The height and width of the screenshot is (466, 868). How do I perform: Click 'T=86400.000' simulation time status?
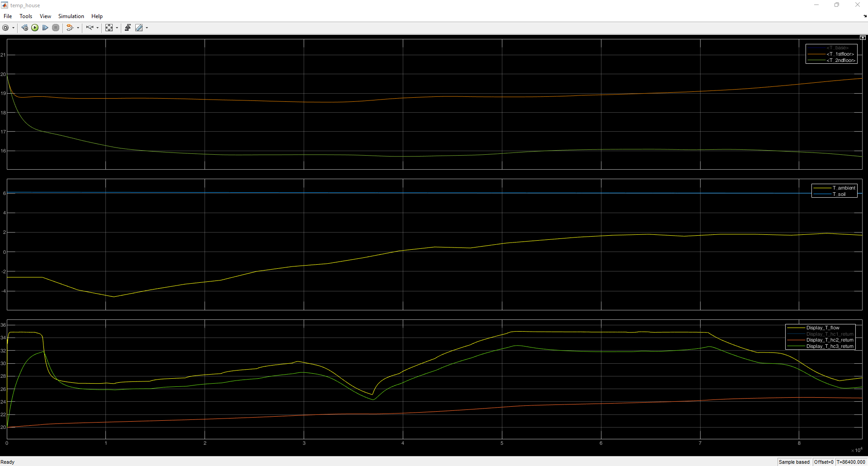pyautogui.click(x=851, y=462)
